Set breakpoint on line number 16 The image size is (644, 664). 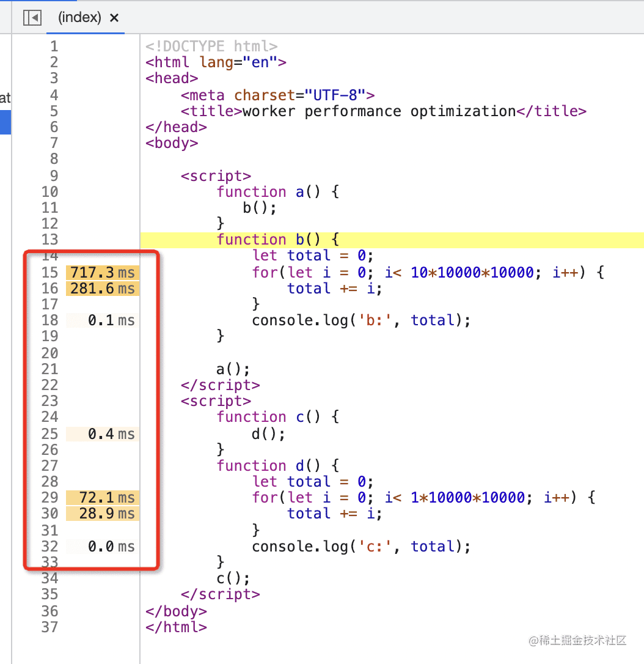click(x=50, y=288)
